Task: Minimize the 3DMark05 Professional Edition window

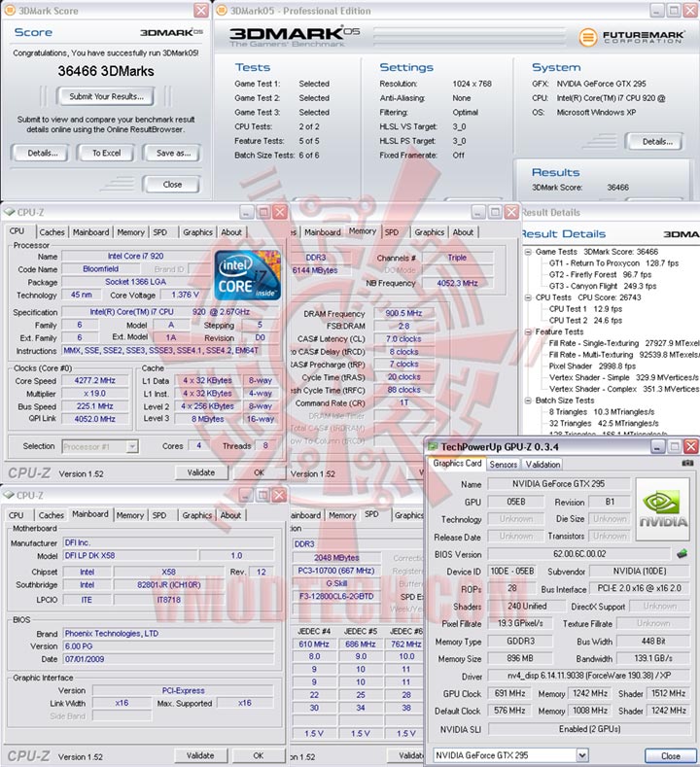Action: pos(657,11)
